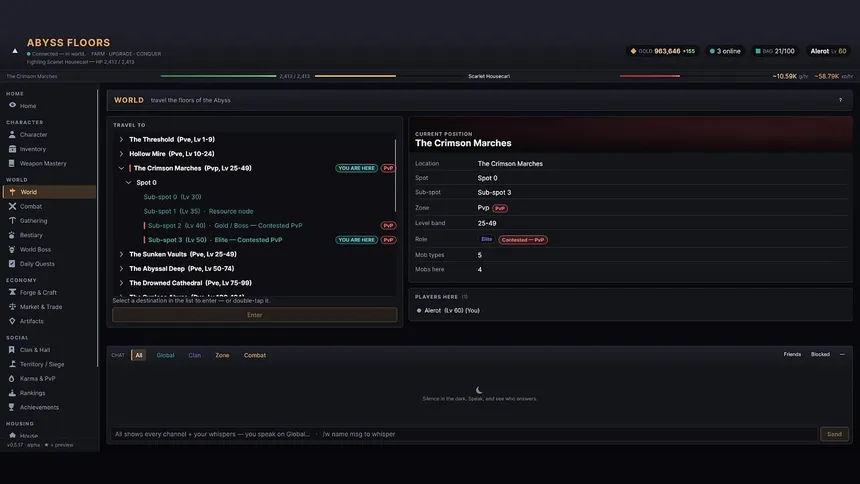Expand The Abyssal Deep zone
The width and height of the screenshot is (860, 484).
coord(121,268)
